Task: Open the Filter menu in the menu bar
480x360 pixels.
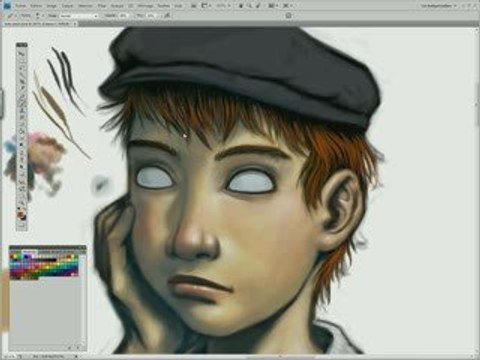Action: point(102,6)
